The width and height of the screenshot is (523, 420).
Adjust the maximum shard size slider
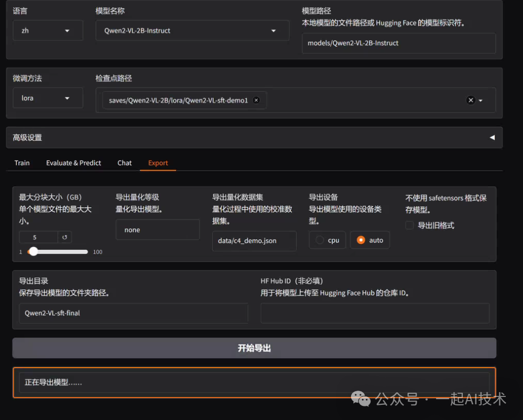pos(34,251)
